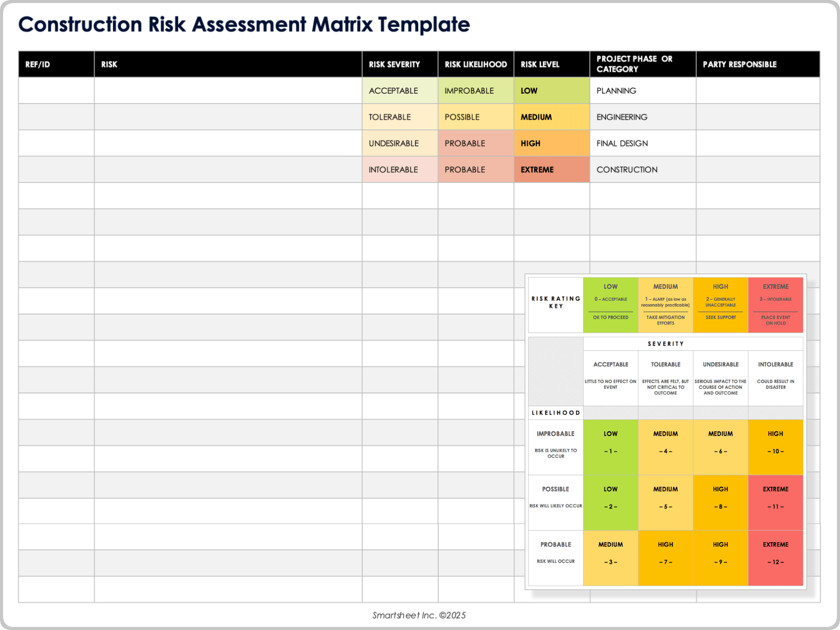Select the POSSIBLE likelihood cell

tap(462, 117)
